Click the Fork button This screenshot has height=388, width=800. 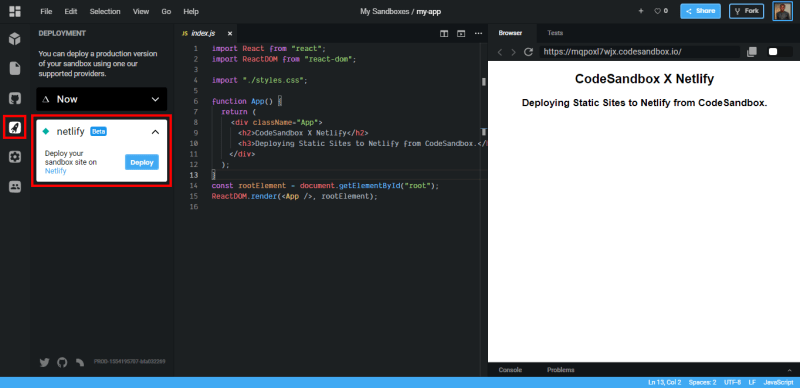coord(746,11)
